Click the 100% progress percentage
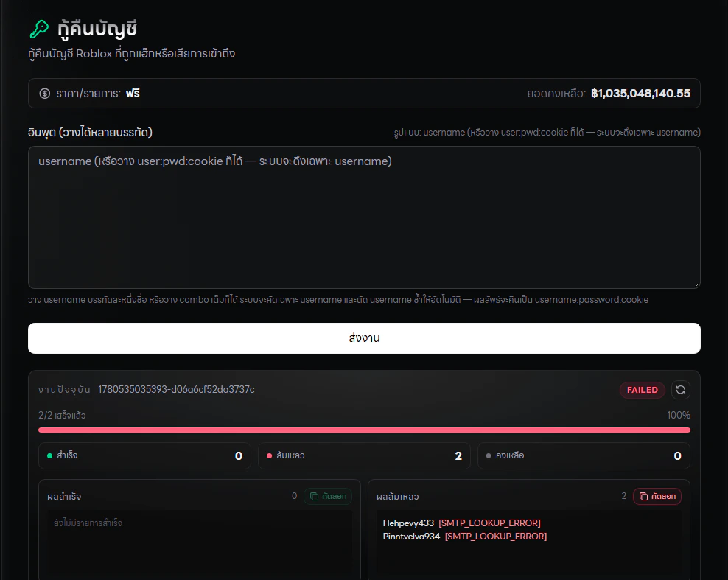 click(679, 415)
